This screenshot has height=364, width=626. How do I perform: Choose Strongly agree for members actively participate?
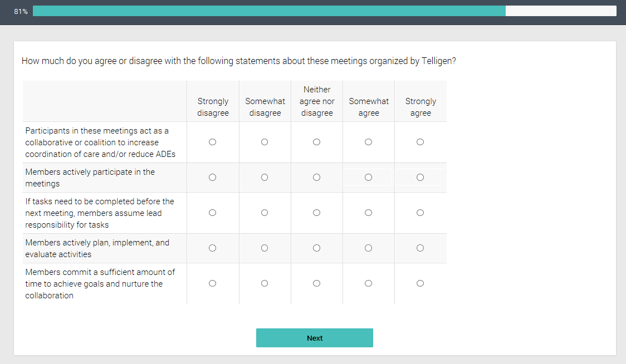420,178
